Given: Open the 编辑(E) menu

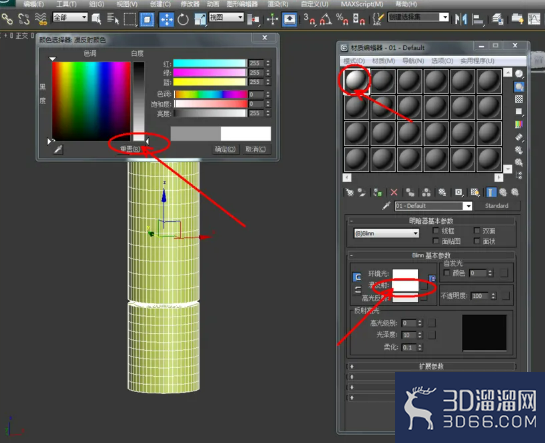Looking at the screenshot, I should (x=34, y=4).
